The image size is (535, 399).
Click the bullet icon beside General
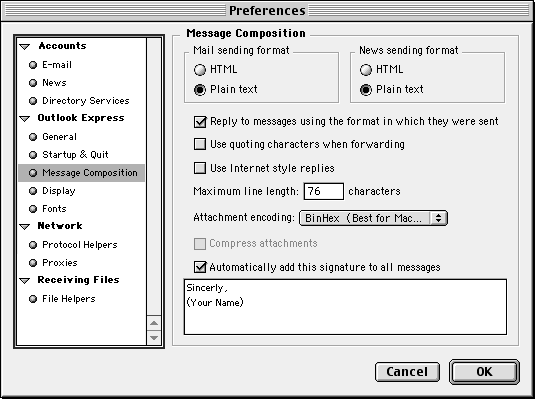click(33, 137)
